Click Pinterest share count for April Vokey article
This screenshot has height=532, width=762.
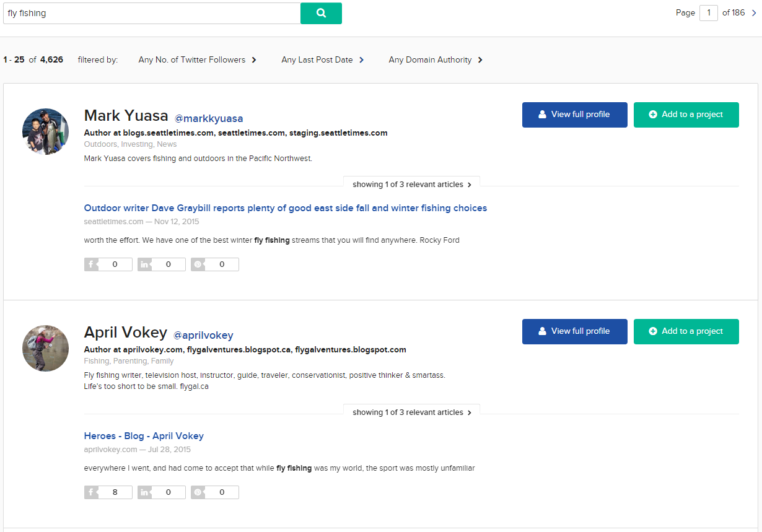(x=215, y=492)
